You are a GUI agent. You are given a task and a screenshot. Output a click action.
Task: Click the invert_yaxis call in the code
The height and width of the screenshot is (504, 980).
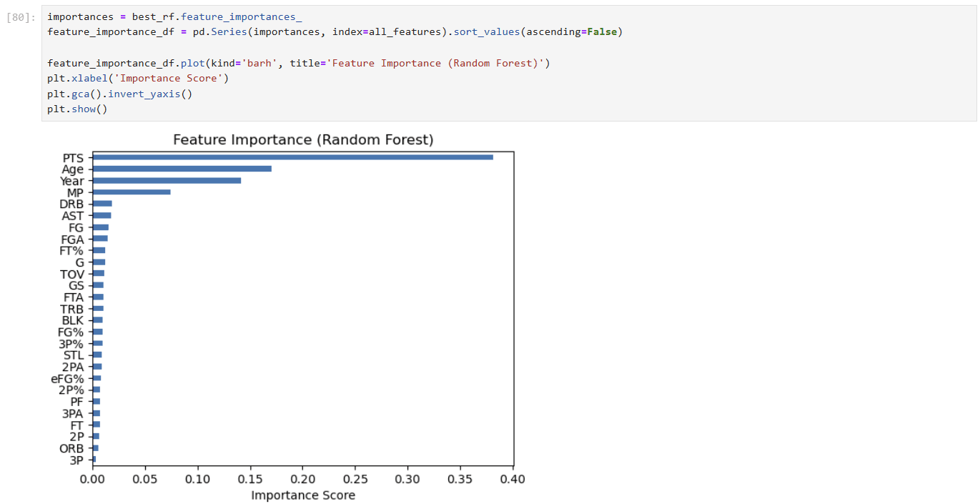click(152, 94)
